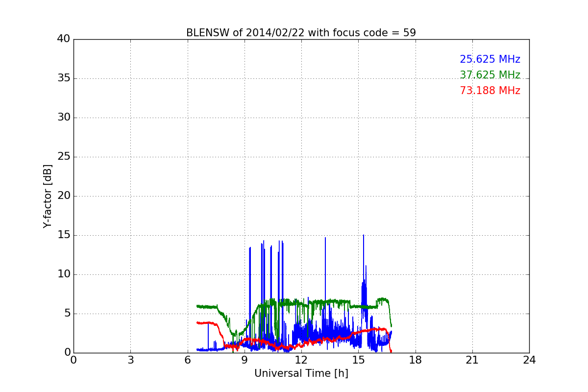Click the y-axis tick label 20
This screenshot has width=588, height=392.
click(x=64, y=196)
